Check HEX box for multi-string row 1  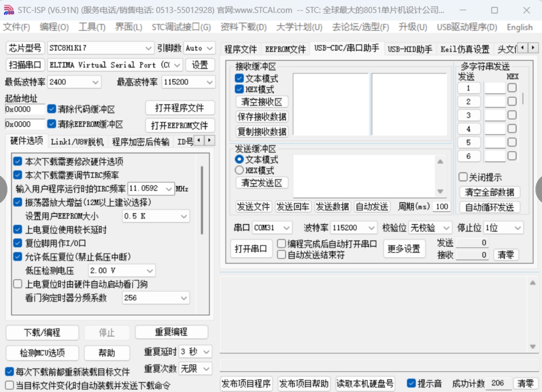512,88
